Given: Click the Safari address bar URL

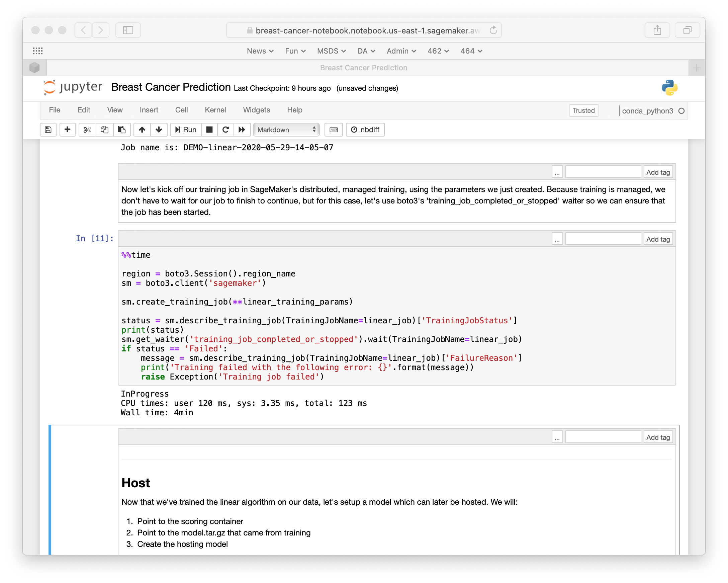Looking at the screenshot, I should pyautogui.click(x=364, y=30).
